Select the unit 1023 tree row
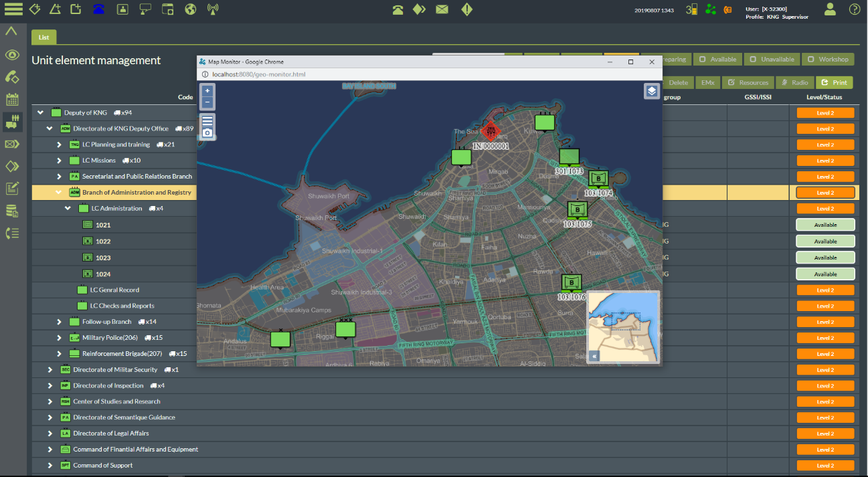The height and width of the screenshot is (477, 868). (x=103, y=258)
